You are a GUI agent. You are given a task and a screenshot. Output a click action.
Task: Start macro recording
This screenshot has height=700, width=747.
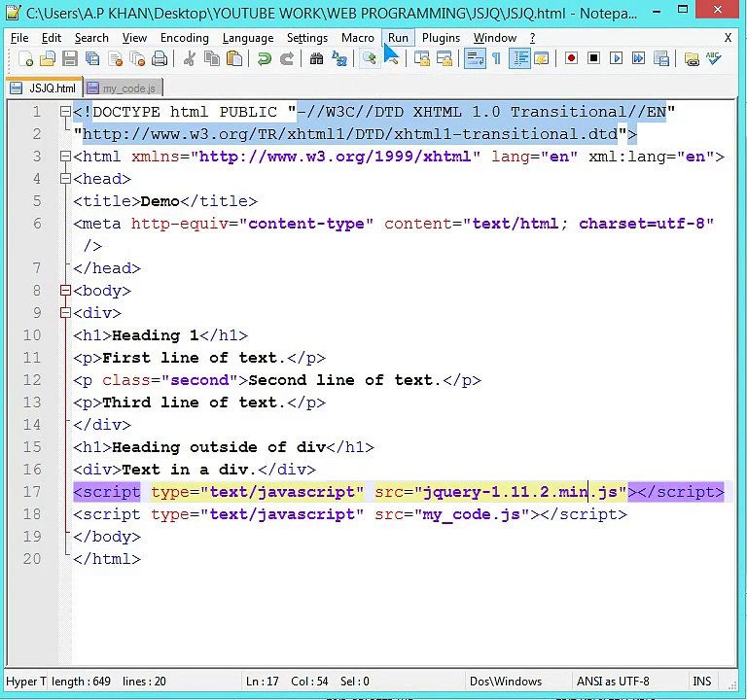[571, 58]
